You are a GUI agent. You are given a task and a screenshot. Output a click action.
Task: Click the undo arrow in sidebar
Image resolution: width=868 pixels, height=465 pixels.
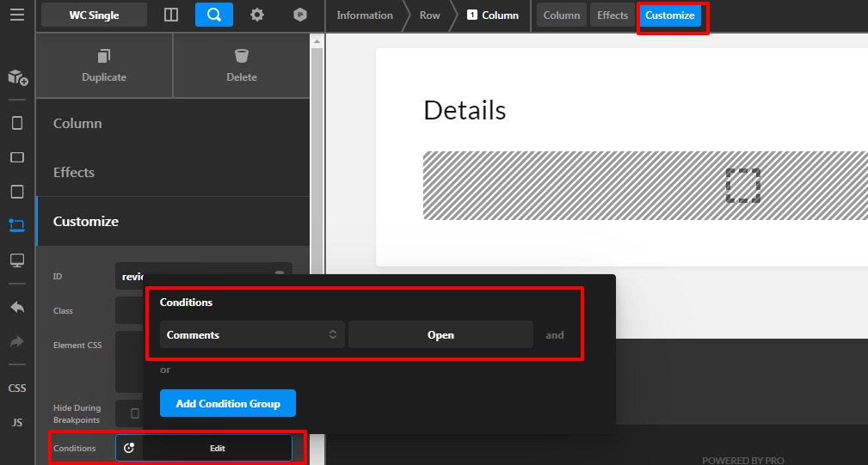(x=17, y=307)
